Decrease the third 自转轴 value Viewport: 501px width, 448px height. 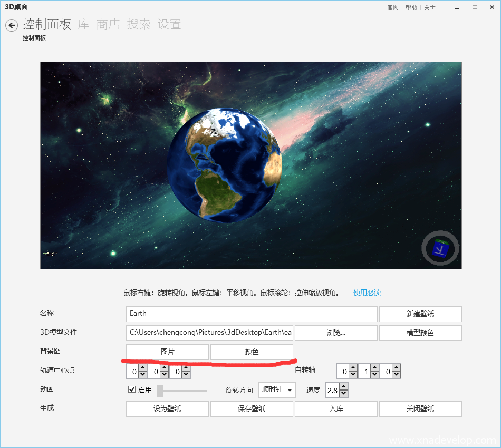pos(397,375)
